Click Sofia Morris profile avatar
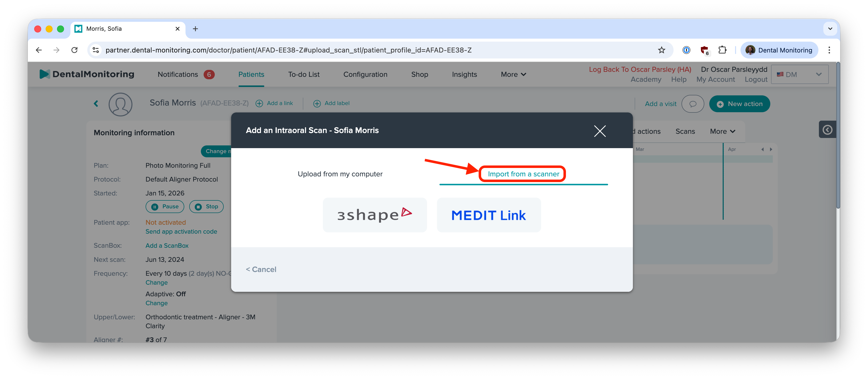 [x=120, y=104]
